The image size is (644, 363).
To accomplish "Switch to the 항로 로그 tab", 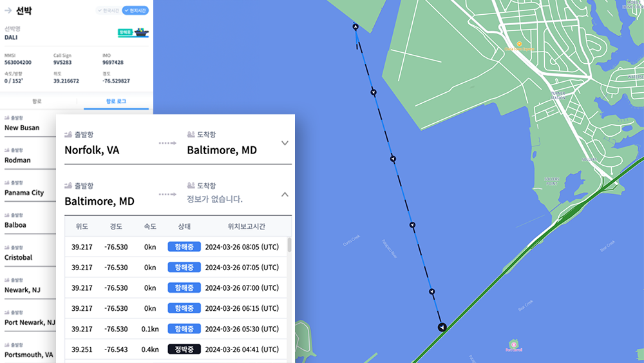I will click(x=114, y=101).
